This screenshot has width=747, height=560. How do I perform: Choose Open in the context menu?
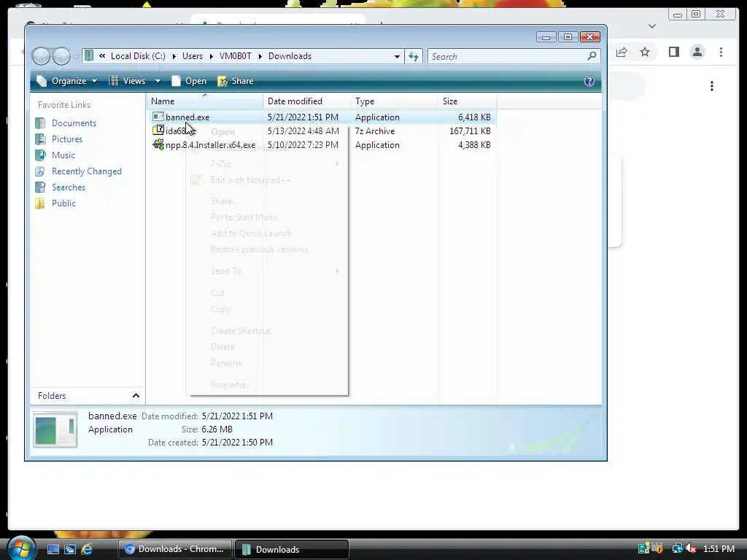click(223, 132)
